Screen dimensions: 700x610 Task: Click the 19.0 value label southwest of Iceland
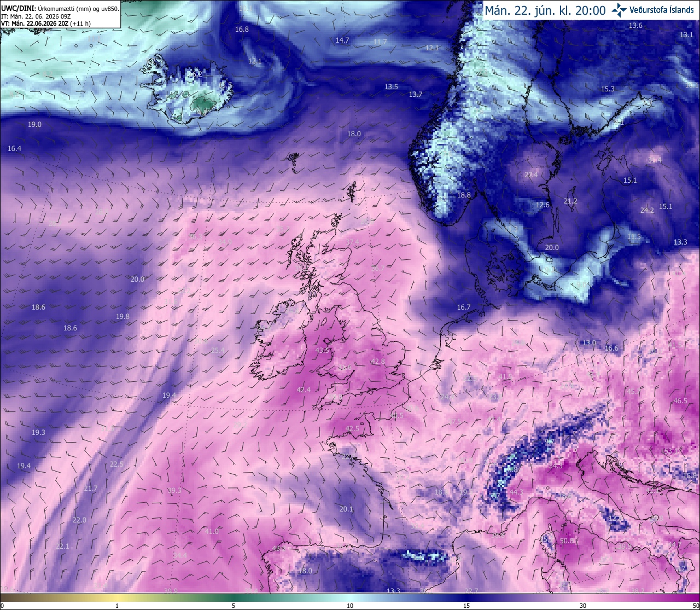34,125
